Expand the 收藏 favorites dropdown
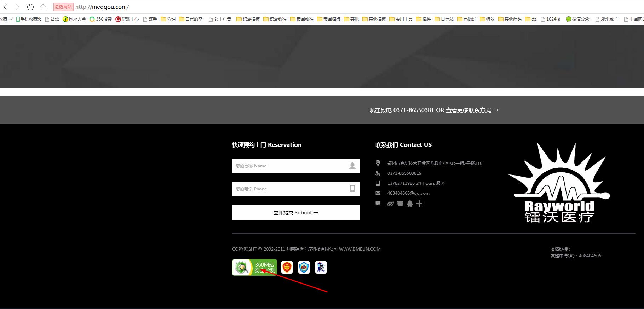The width and height of the screenshot is (644, 309). pos(7,19)
